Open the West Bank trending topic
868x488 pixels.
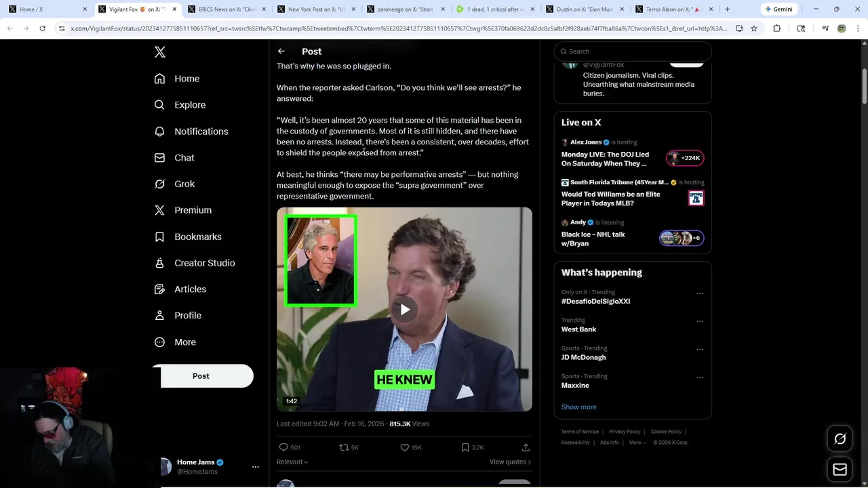coord(578,329)
